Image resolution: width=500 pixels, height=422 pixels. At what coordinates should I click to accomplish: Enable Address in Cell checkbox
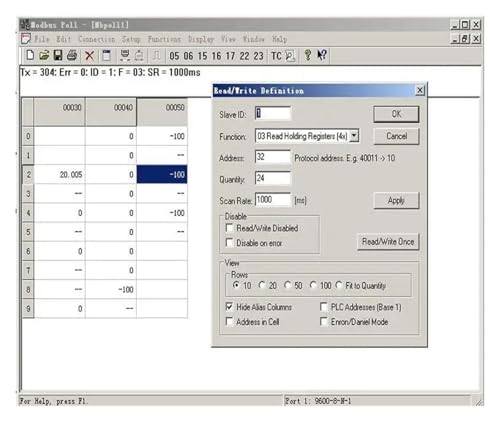(229, 321)
